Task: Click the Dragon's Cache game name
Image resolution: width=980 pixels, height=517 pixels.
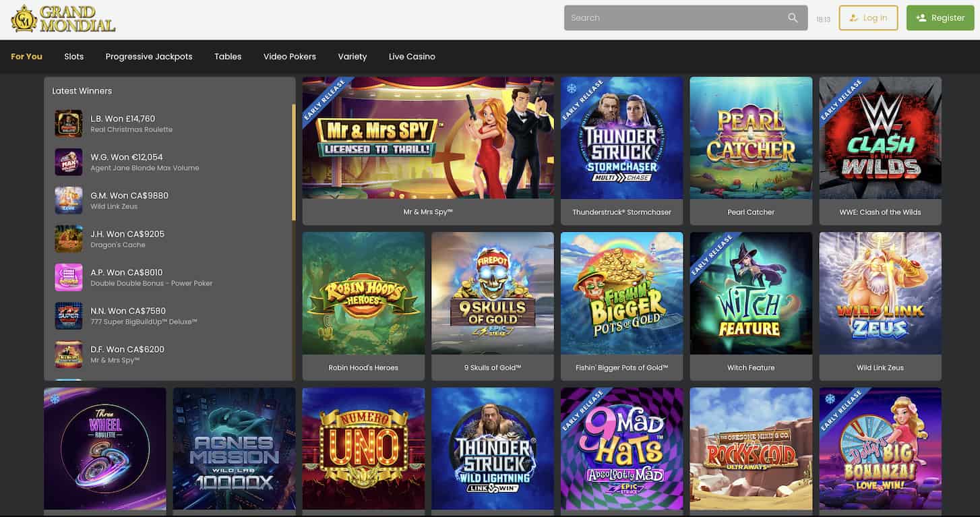Action: tap(118, 245)
